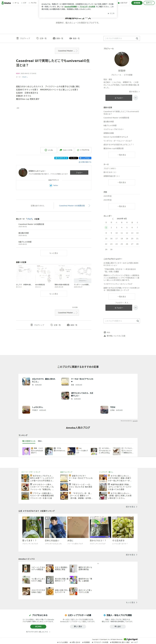The height and width of the screenshot is (644, 156).
Task: Click the Ameba logo in the header
Action: (x=6, y=3)
